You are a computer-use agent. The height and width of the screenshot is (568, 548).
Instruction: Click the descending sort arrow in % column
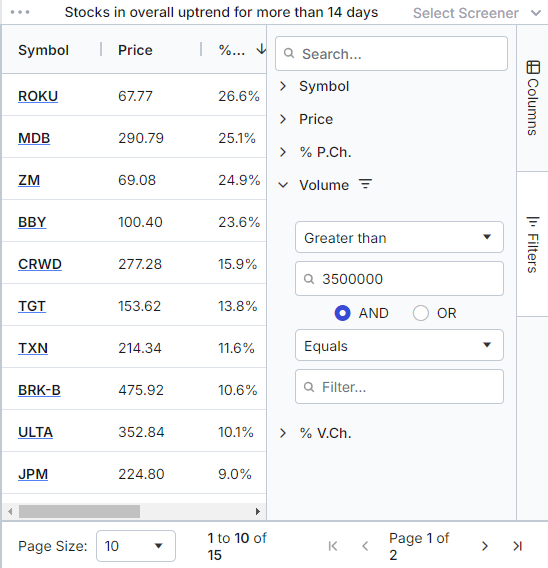pos(261,49)
